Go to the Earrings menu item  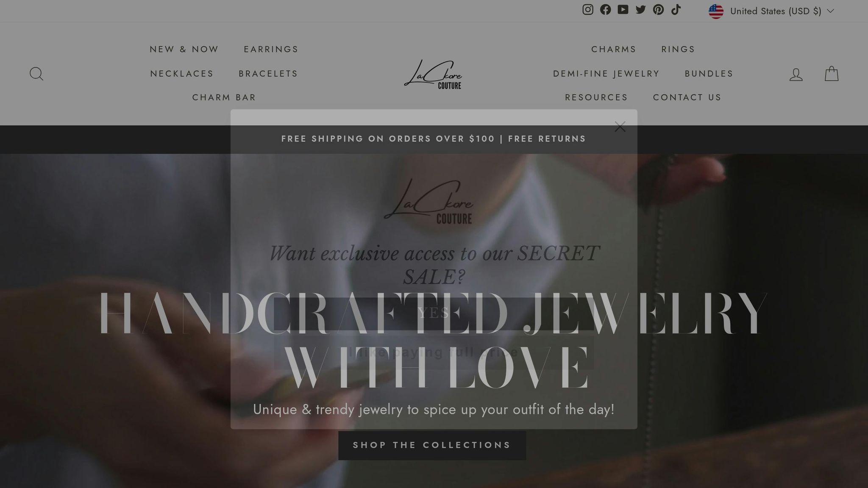click(x=271, y=49)
